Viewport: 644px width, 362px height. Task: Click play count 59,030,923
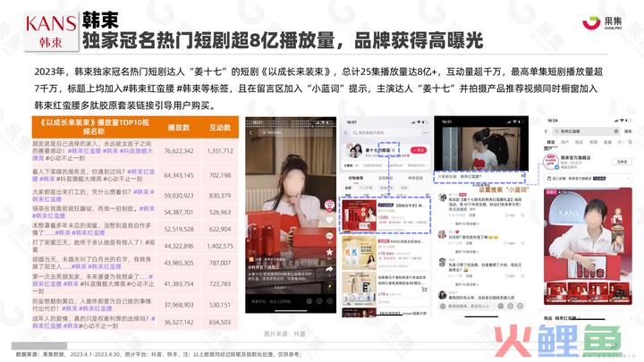click(x=179, y=196)
